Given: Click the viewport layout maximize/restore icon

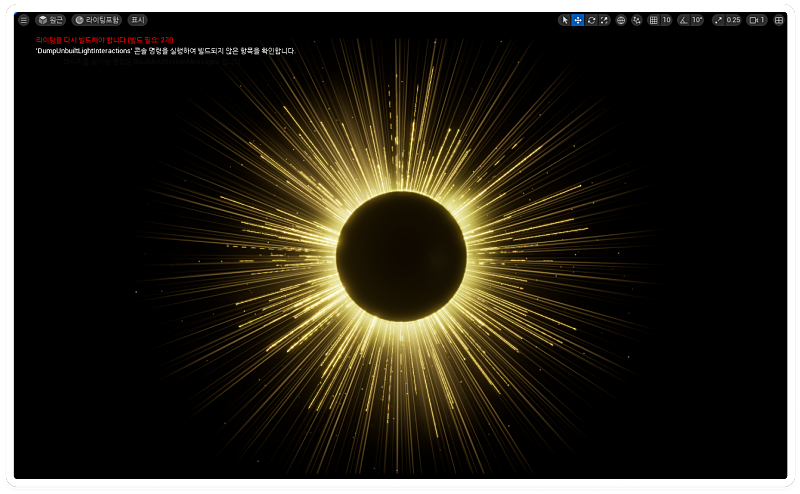Looking at the screenshot, I should point(779,20).
